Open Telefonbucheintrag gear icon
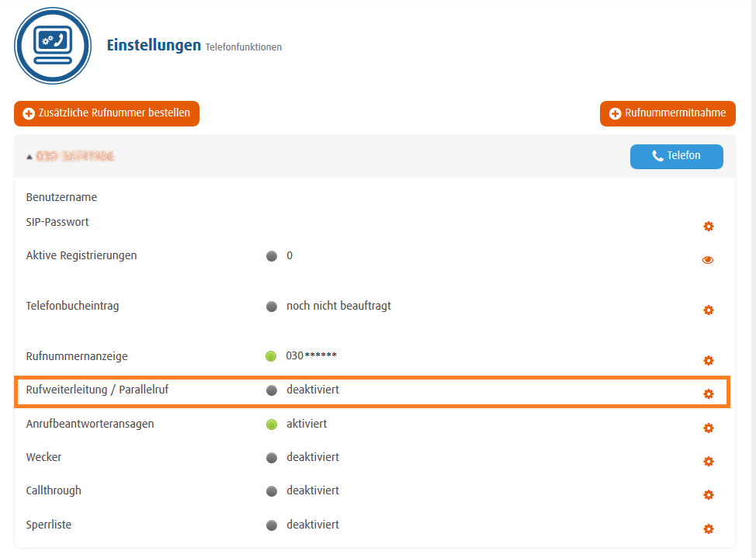The width and height of the screenshot is (756, 558). point(708,310)
